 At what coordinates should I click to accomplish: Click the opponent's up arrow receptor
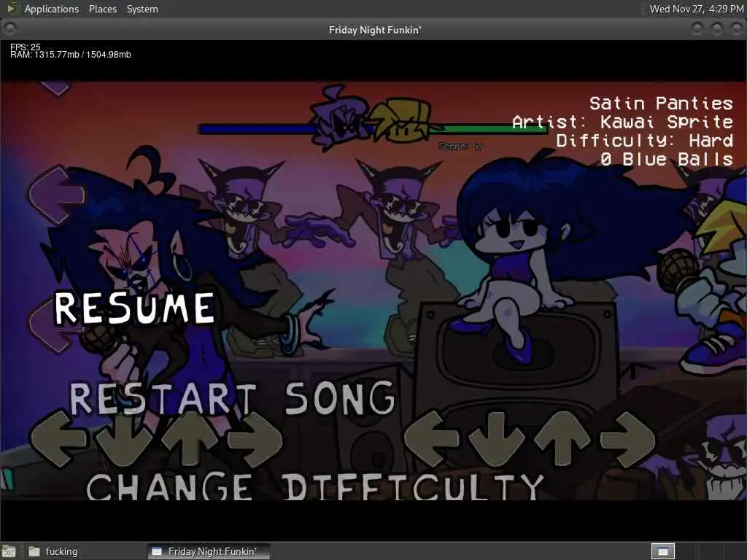tap(189, 438)
